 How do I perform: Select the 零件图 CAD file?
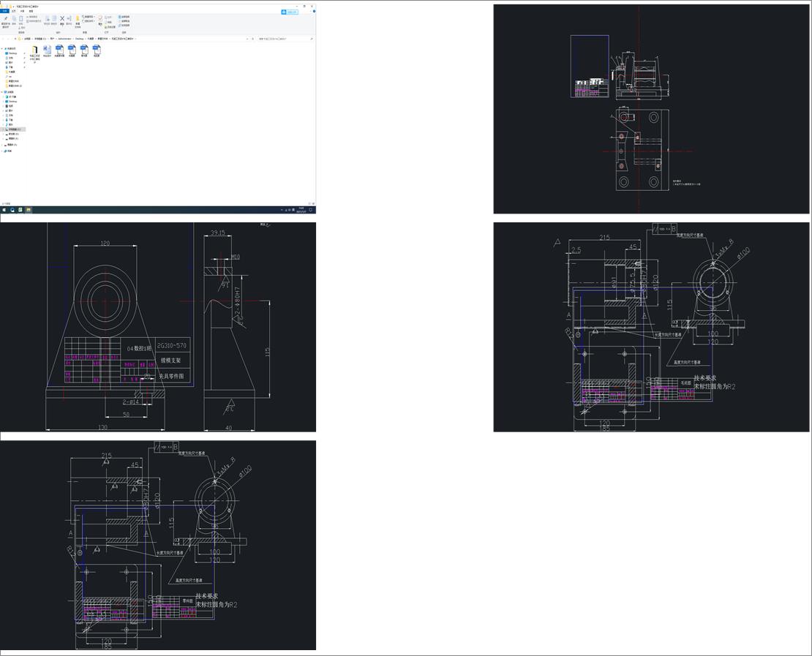(x=84, y=50)
